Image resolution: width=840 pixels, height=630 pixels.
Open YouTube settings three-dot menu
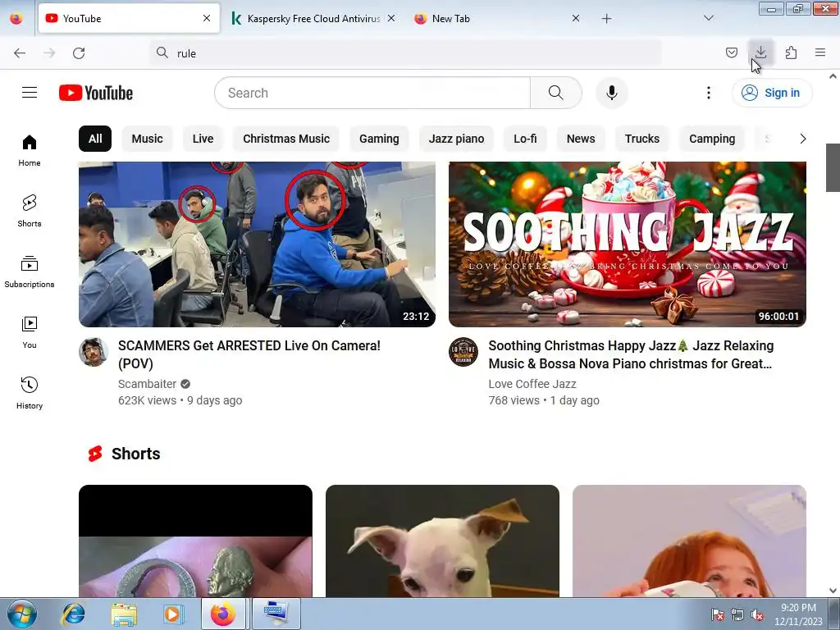pyautogui.click(x=708, y=93)
